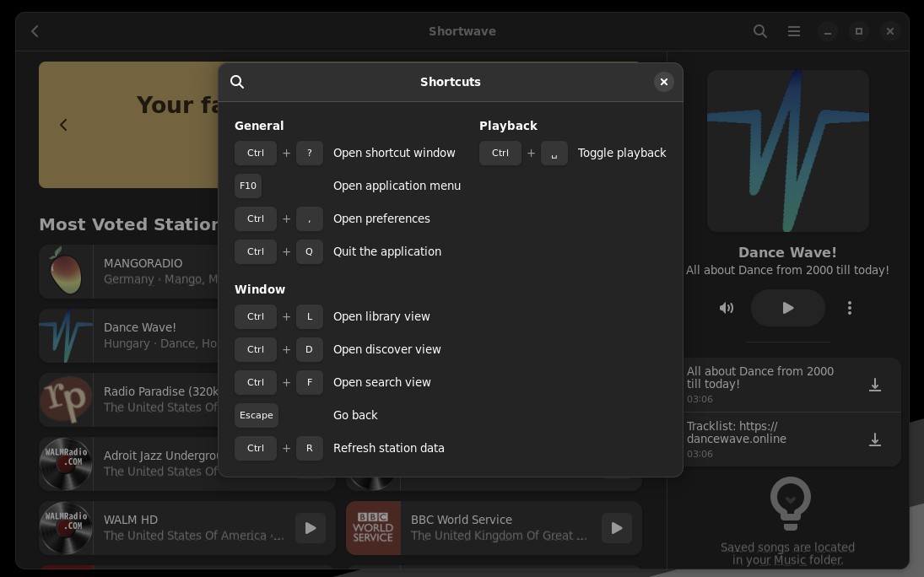This screenshot has width=924, height=577.
Task: Click the 'Playback' section heading
Action: click(x=508, y=126)
